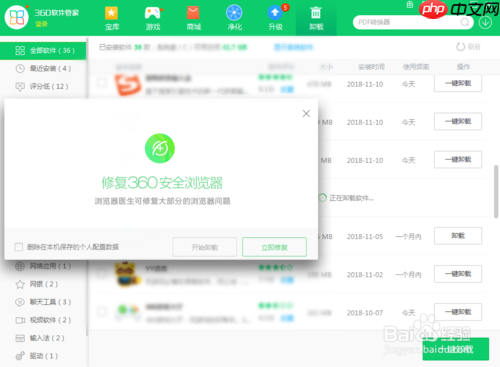Open the 商城 shopping bag icon tab
Screen dimensions: 500x367
click(x=193, y=13)
